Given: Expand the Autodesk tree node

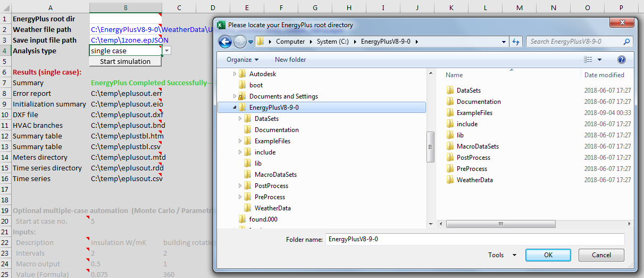Looking at the screenshot, I should tap(235, 74).
